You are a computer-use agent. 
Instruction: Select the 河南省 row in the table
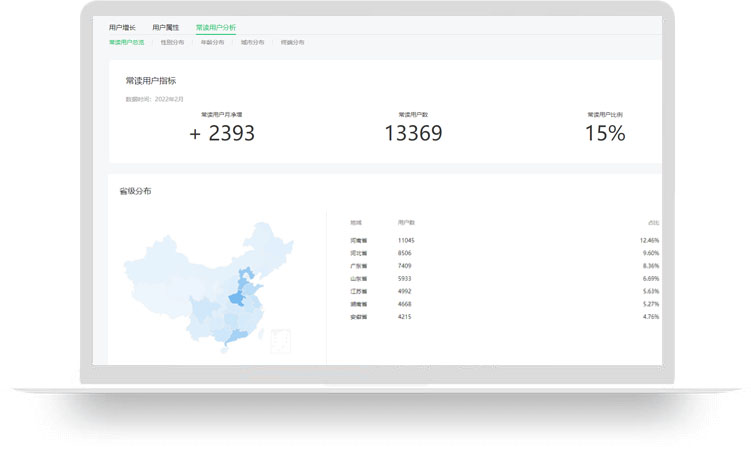click(x=359, y=241)
